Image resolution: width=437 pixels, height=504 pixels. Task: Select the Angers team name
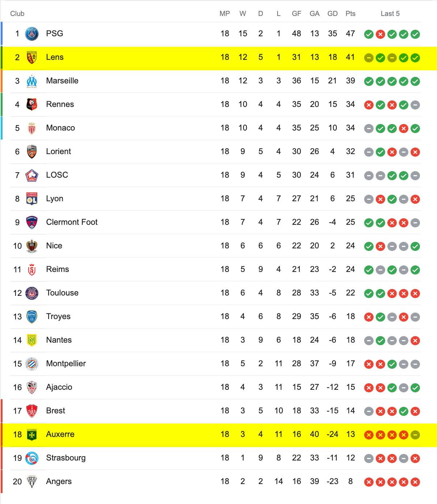pos(59,482)
